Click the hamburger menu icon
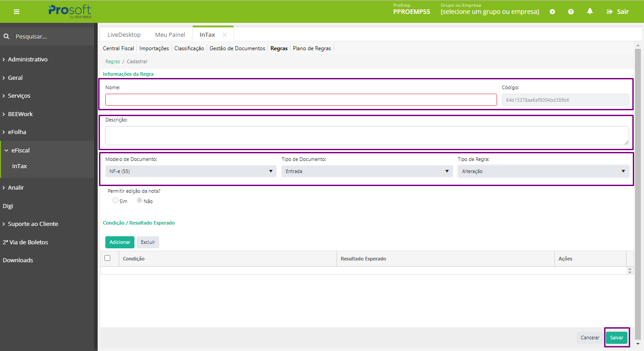644x351 pixels. (x=17, y=12)
